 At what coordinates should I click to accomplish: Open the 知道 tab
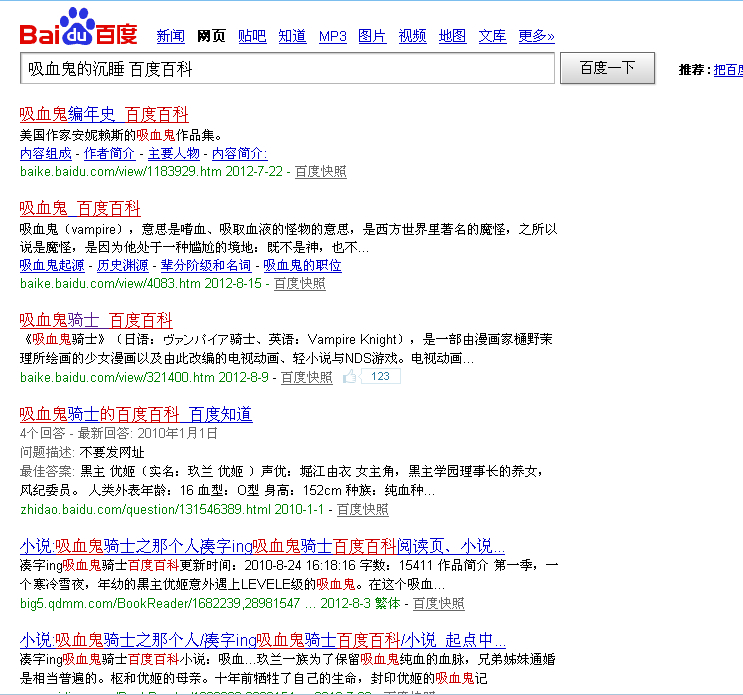pos(292,36)
